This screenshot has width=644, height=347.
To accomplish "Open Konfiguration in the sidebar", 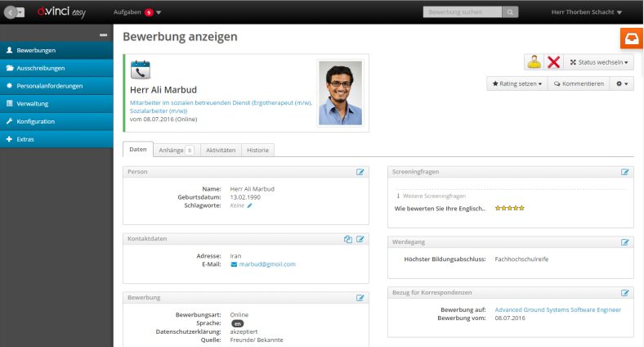I will (x=56, y=121).
